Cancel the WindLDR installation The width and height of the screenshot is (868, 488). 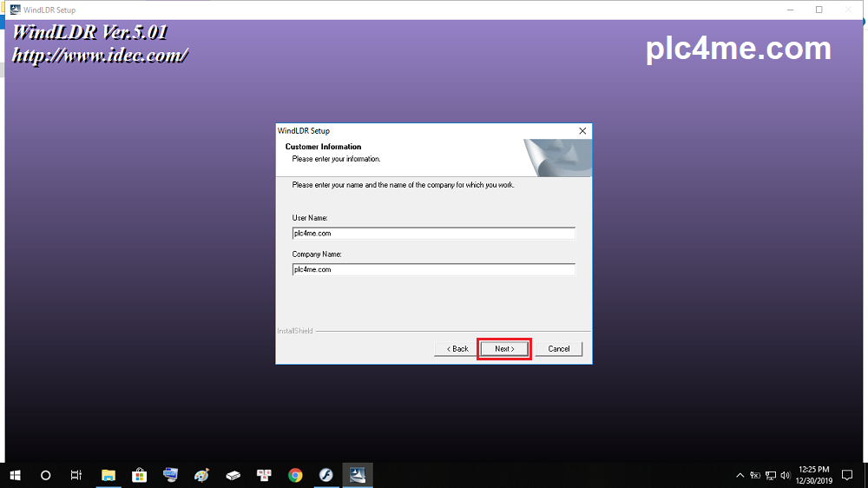coord(559,349)
